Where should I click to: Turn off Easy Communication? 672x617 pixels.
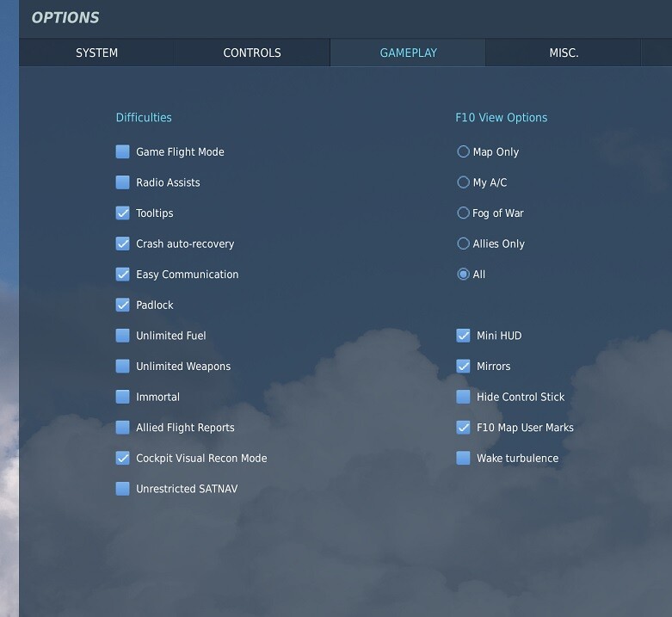pyautogui.click(x=122, y=275)
